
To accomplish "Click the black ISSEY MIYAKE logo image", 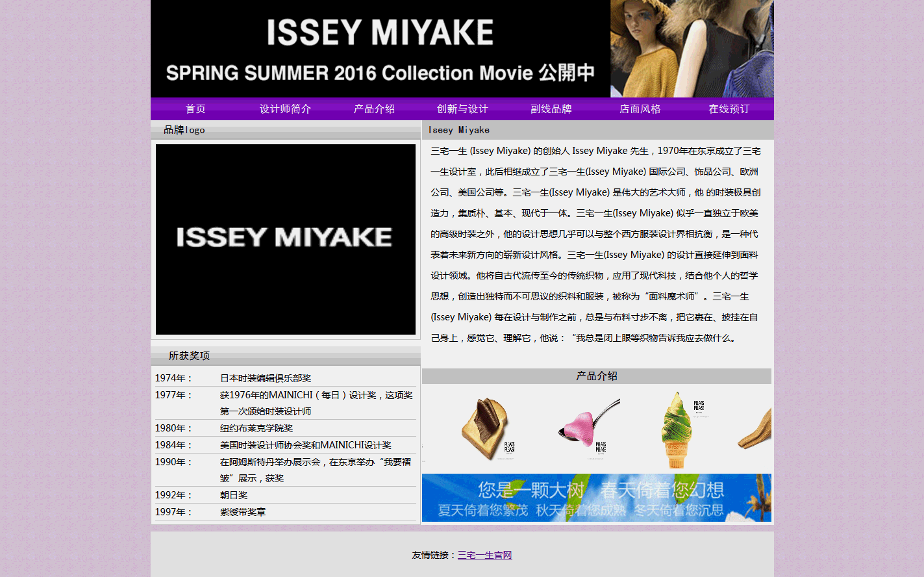I will coord(286,239).
